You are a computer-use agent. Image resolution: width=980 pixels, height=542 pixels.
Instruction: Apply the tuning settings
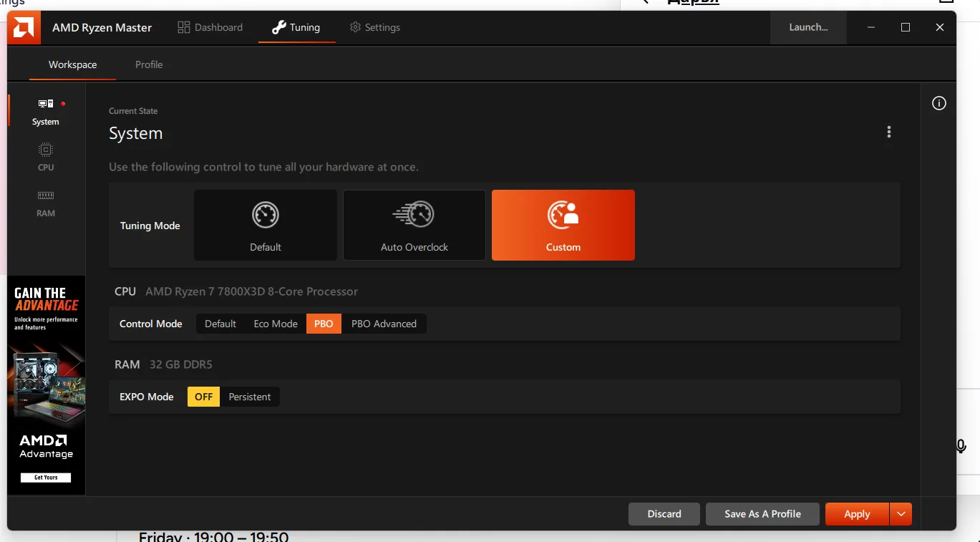(857, 513)
